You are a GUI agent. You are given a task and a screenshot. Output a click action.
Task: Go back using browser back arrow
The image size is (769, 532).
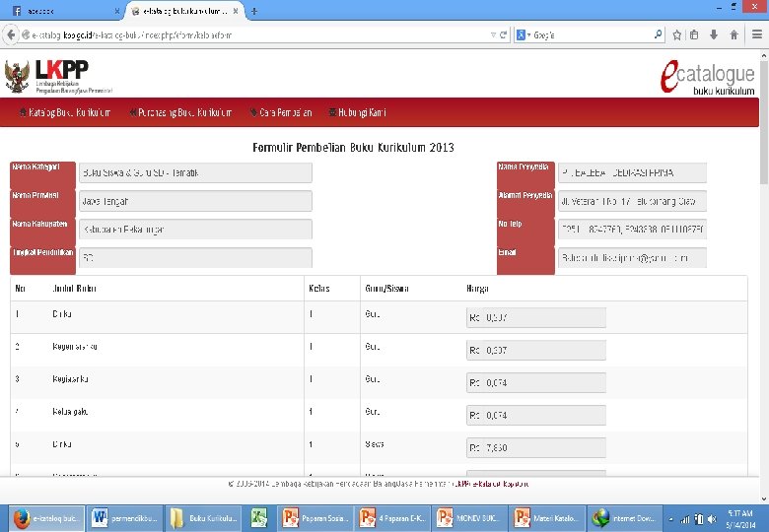[10, 34]
